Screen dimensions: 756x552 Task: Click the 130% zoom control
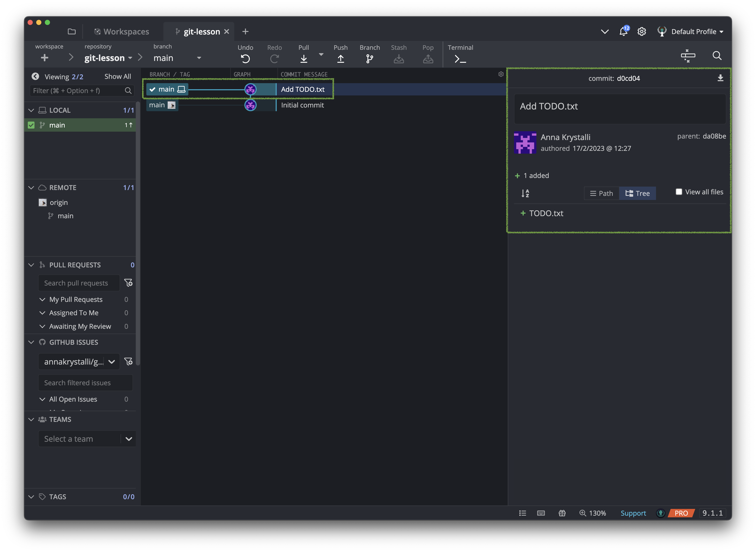point(592,513)
